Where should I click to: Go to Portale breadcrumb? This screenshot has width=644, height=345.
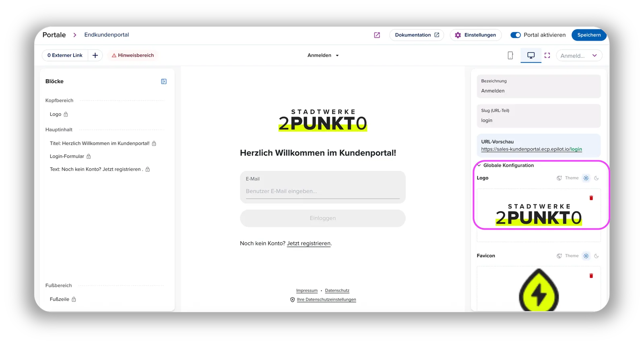54,35
